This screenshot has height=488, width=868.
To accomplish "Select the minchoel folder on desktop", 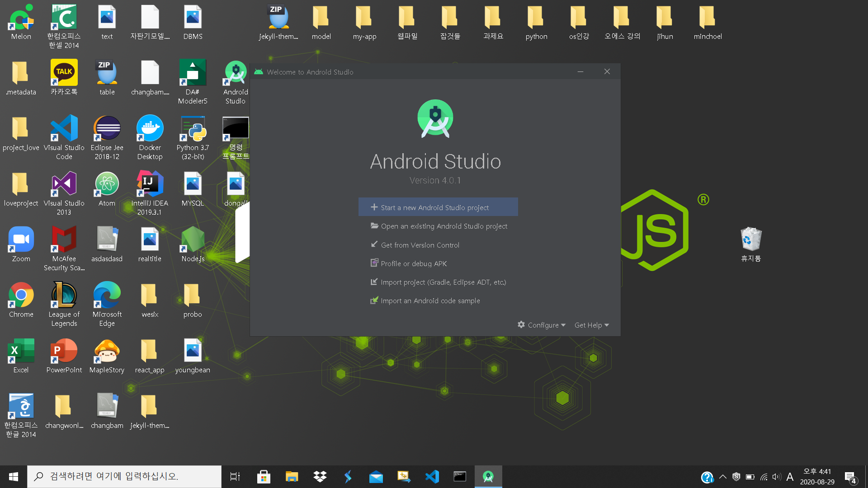I will pos(708,22).
